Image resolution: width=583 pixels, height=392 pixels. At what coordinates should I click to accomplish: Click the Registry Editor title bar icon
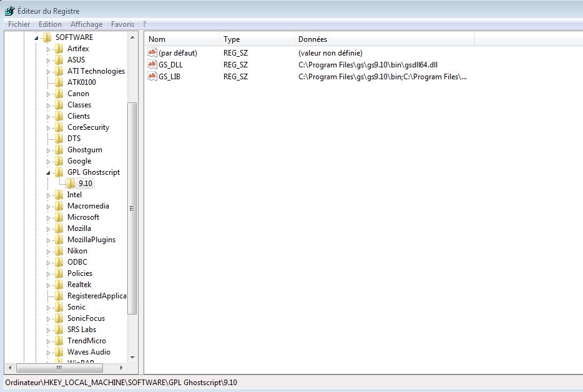click(x=9, y=11)
